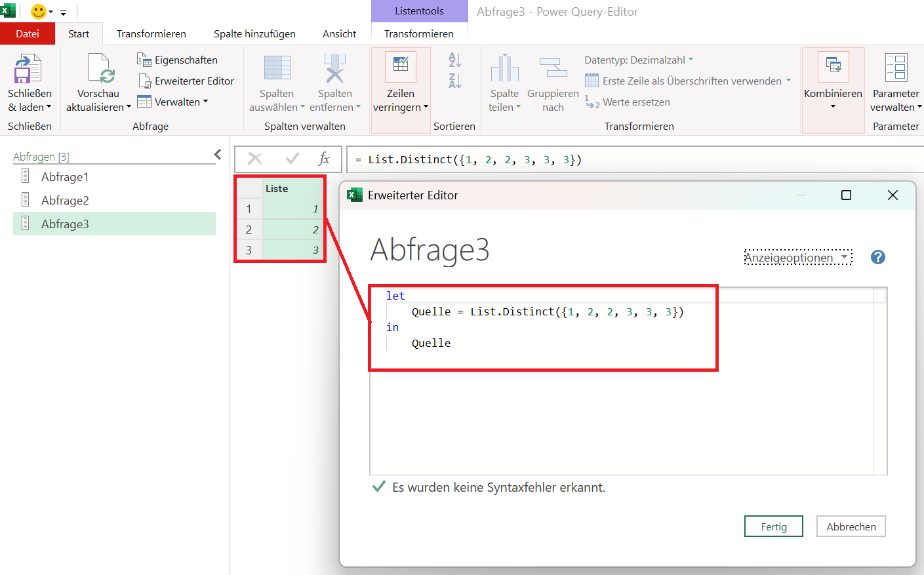The height and width of the screenshot is (575, 924).
Task: Expand the Vorschau aktualisieren dropdown arrow
Action: coord(129,107)
